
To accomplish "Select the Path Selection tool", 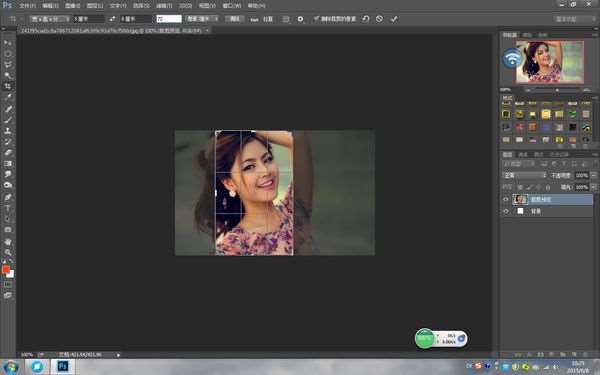I will [x=8, y=219].
